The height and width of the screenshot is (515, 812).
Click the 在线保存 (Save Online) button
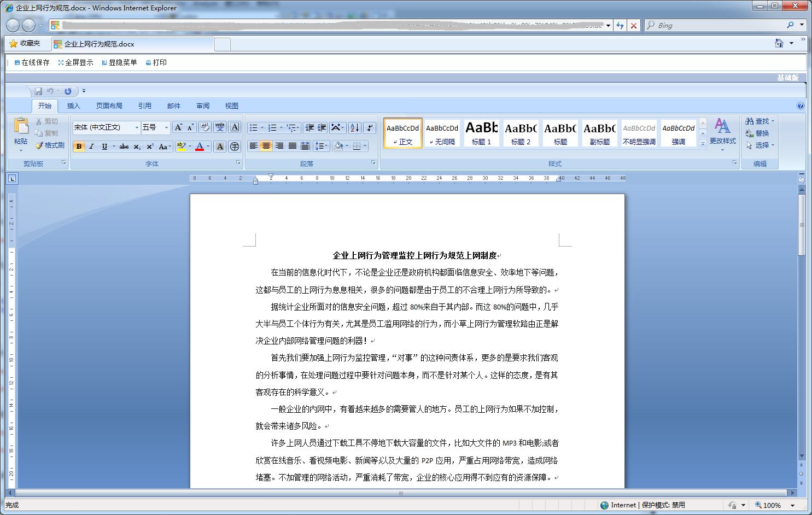(32, 63)
